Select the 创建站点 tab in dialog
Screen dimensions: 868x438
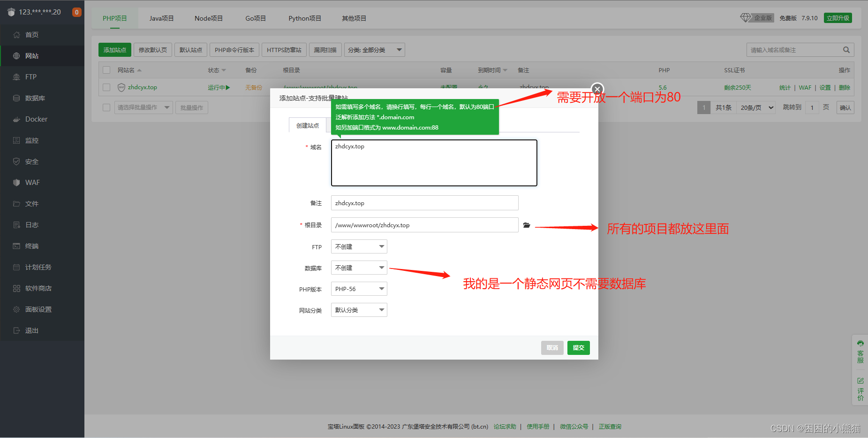pos(308,125)
